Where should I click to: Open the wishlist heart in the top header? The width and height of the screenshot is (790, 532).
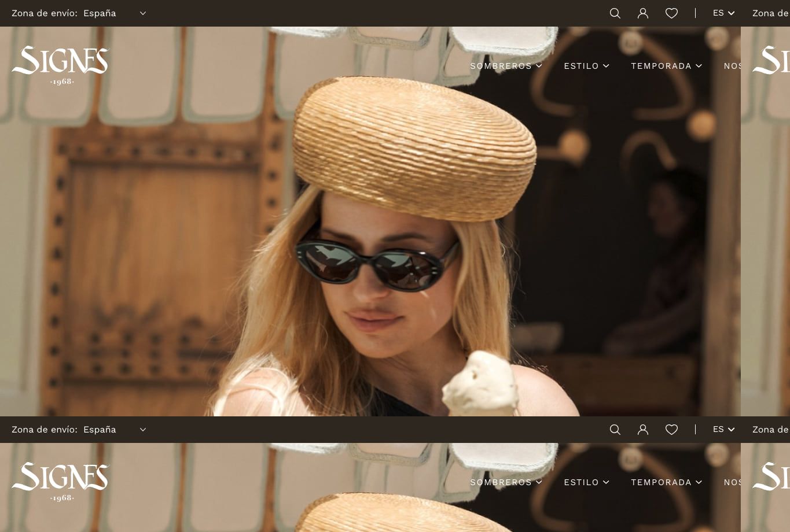pyautogui.click(x=671, y=13)
